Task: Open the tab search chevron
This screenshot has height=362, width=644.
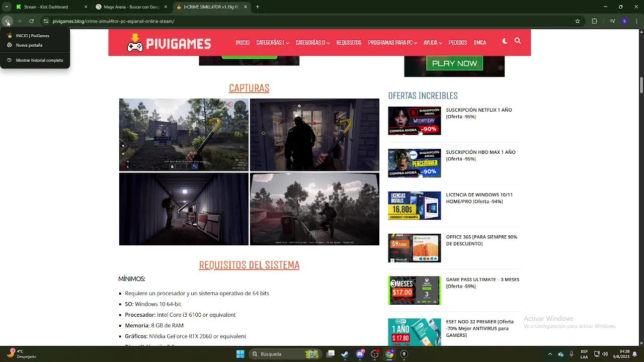Action: [x=7, y=7]
